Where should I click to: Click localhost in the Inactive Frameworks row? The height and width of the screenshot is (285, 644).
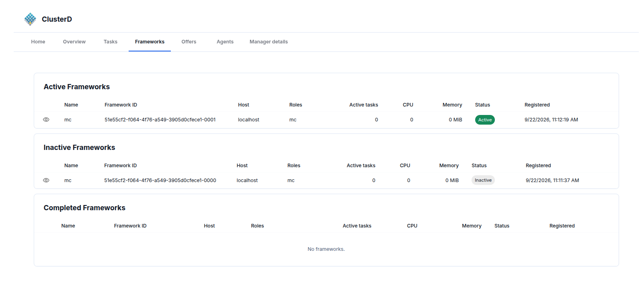(247, 180)
